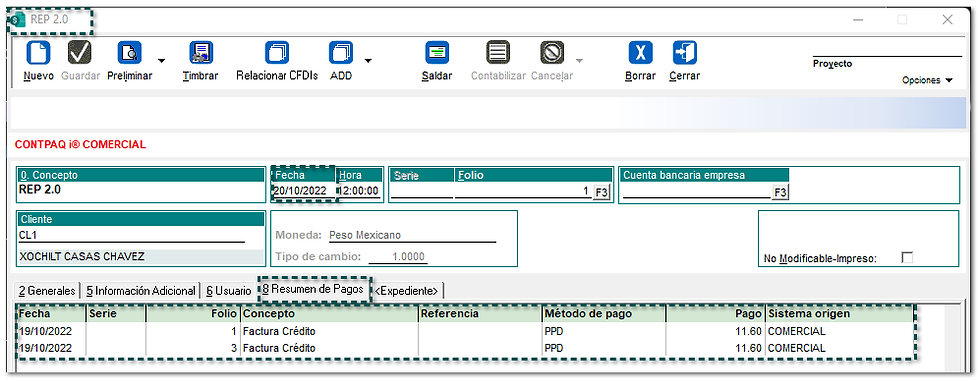Expand the ADD dropdown arrow
This screenshot has width=980, height=381.
[x=368, y=61]
